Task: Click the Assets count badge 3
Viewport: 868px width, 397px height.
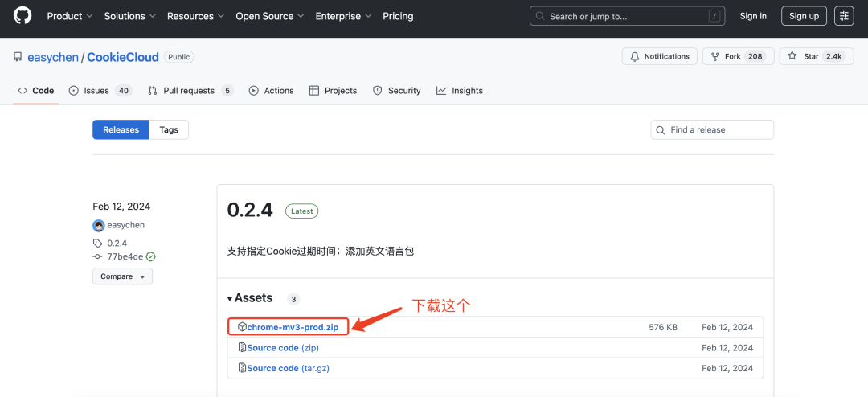Action: (x=293, y=300)
